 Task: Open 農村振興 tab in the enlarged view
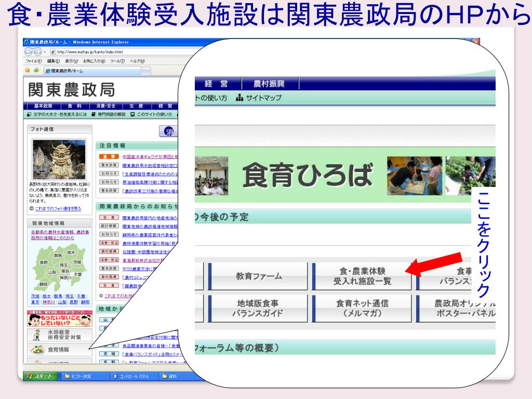(x=270, y=84)
